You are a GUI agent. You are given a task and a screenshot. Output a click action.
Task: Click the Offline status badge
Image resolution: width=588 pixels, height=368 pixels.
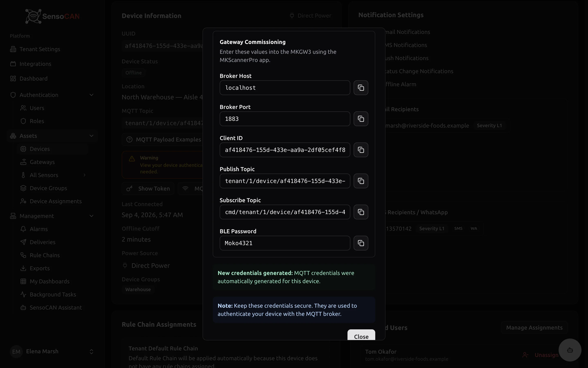(133, 73)
